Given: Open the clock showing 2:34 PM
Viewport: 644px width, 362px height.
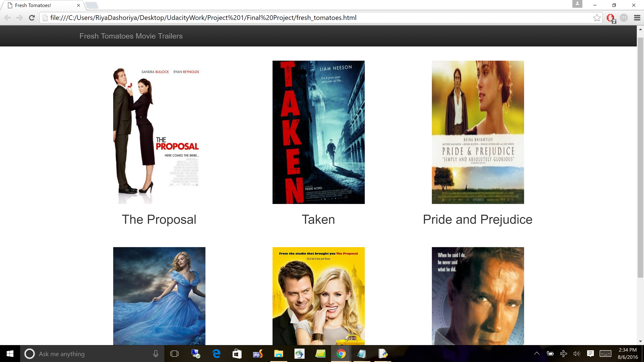Looking at the screenshot, I should [x=628, y=353].
